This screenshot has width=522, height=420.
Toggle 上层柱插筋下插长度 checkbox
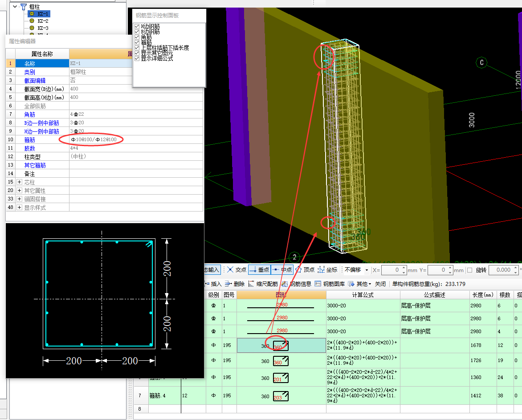pyautogui.click(x=137, y=48)
